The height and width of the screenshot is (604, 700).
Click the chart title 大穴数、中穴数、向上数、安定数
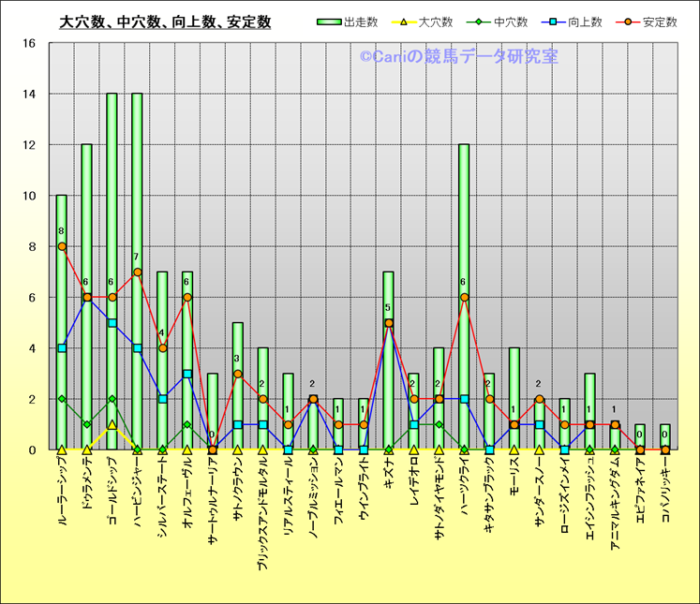pos(165,21)
